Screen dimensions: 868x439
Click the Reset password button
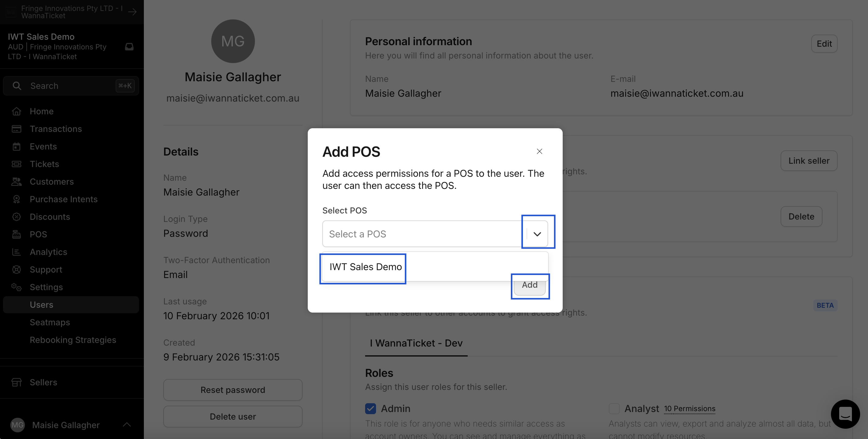[x=232, y=390]
